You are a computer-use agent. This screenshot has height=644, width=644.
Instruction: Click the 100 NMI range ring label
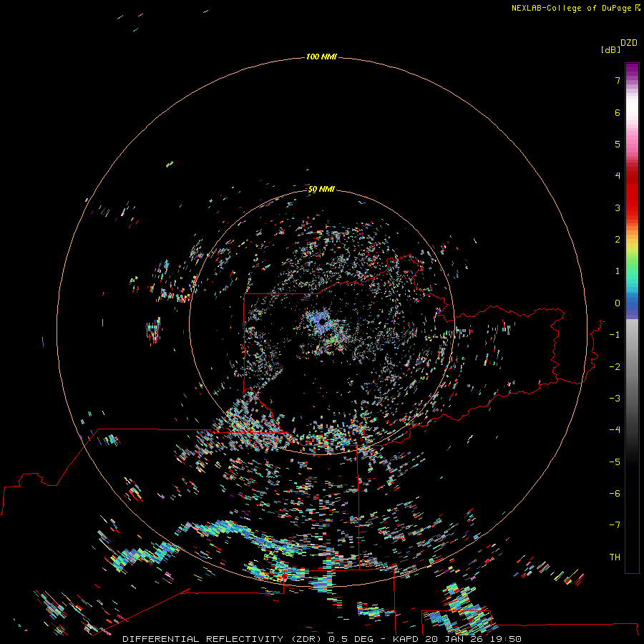point(321,57)
